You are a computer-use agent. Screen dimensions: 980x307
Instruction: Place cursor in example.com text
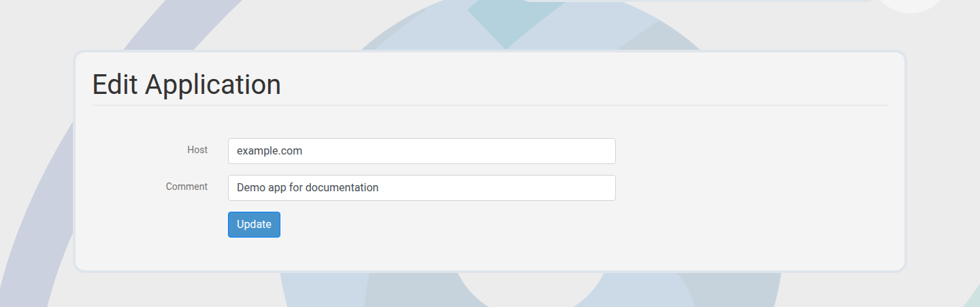pos(269,151)
